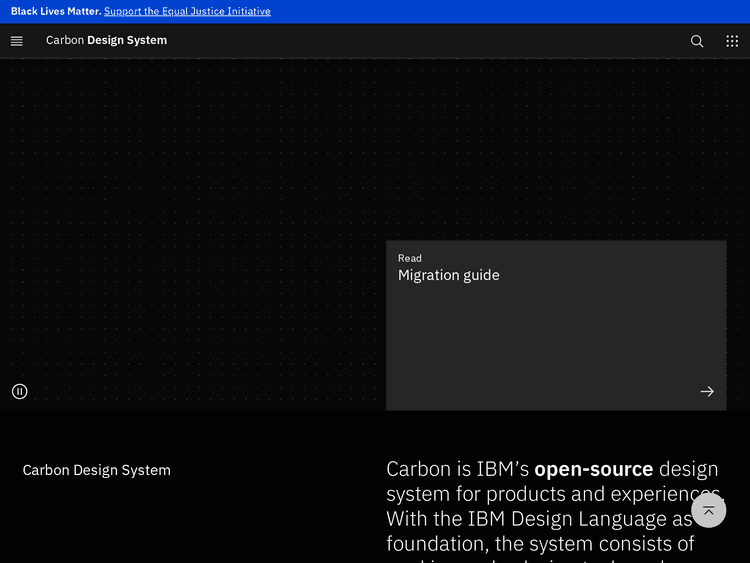Viewport: 750px width, 563px height.
Task: Click the Carbon Design System section heading
Action: [x=97, y=470]
